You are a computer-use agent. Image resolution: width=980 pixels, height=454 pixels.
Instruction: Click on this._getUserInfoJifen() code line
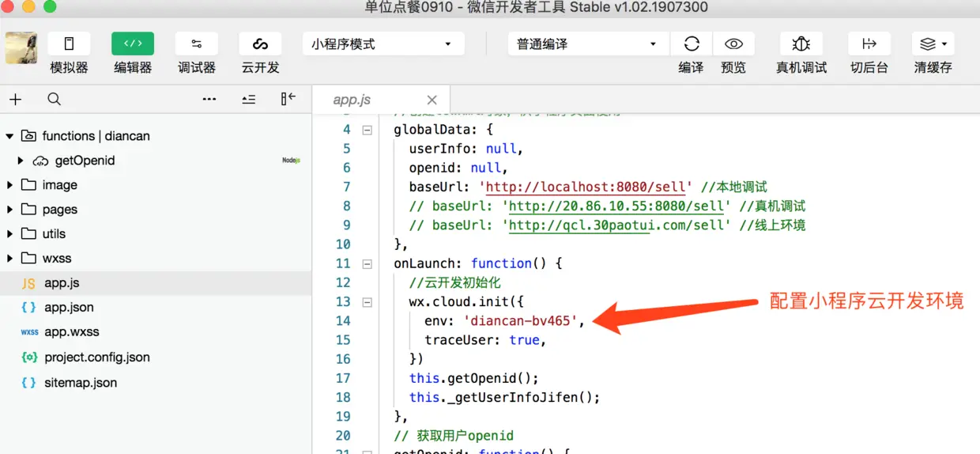tap(504, 398)
